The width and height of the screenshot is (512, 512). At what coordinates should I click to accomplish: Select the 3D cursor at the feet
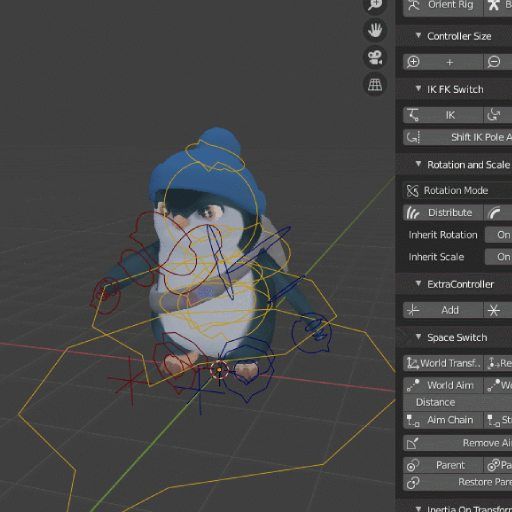[x=219, y=370]
